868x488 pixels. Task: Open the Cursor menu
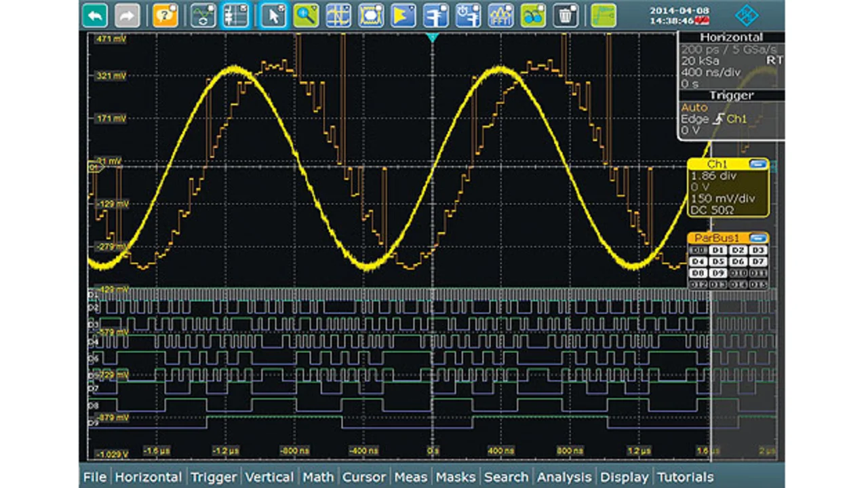click(364, 477)
